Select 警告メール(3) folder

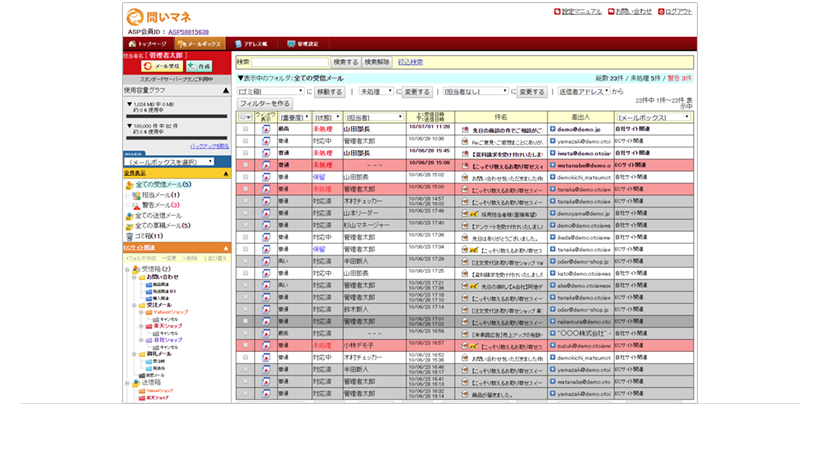[161, 205]
